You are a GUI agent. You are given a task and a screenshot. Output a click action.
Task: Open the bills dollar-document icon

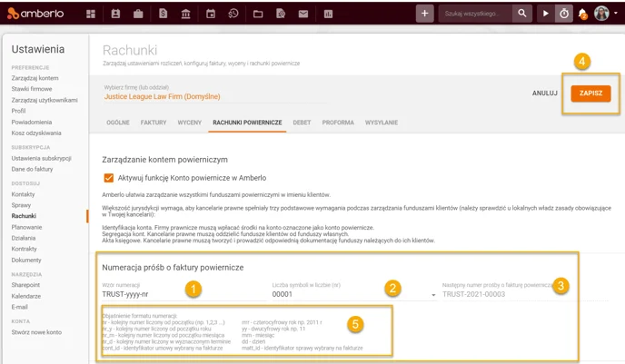coord(163,14)
